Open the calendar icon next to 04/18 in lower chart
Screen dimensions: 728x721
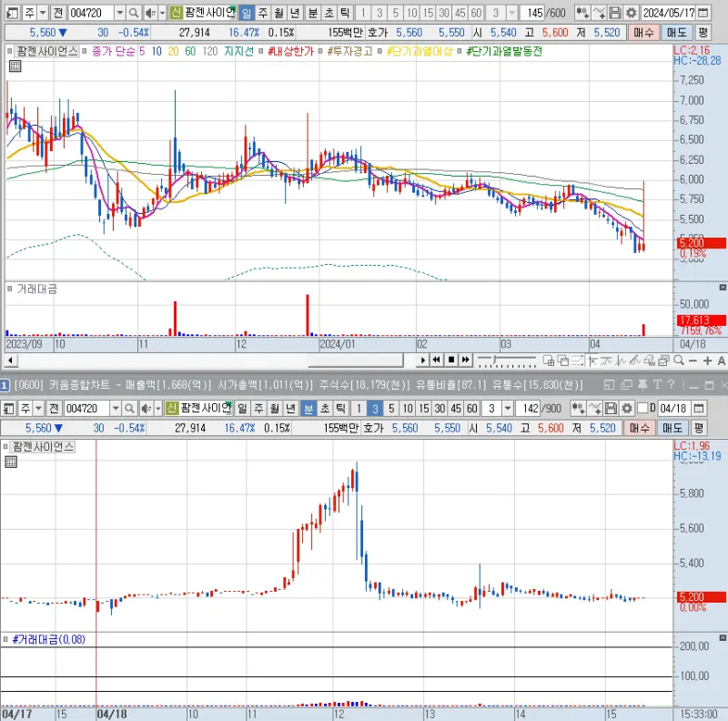coord(699,409)
